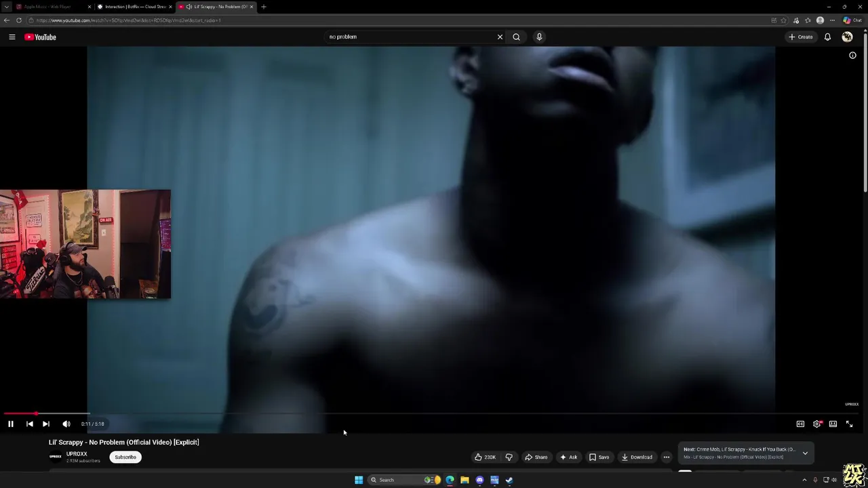Pause the video
Screen dimensions: 868x488
coord(11,424)
